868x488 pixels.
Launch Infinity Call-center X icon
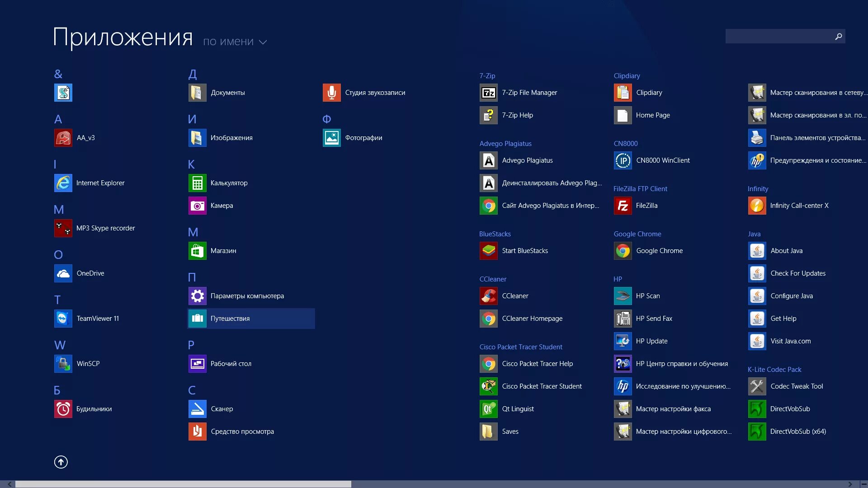[757, 206]
